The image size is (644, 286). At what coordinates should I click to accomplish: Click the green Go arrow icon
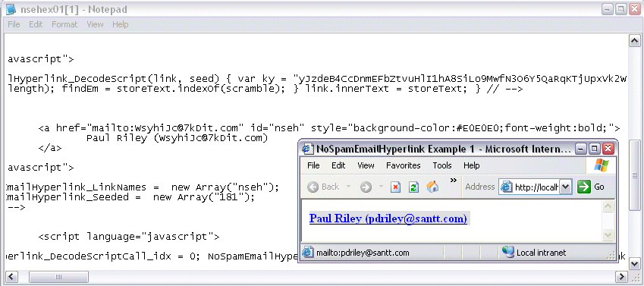(583, 187)
